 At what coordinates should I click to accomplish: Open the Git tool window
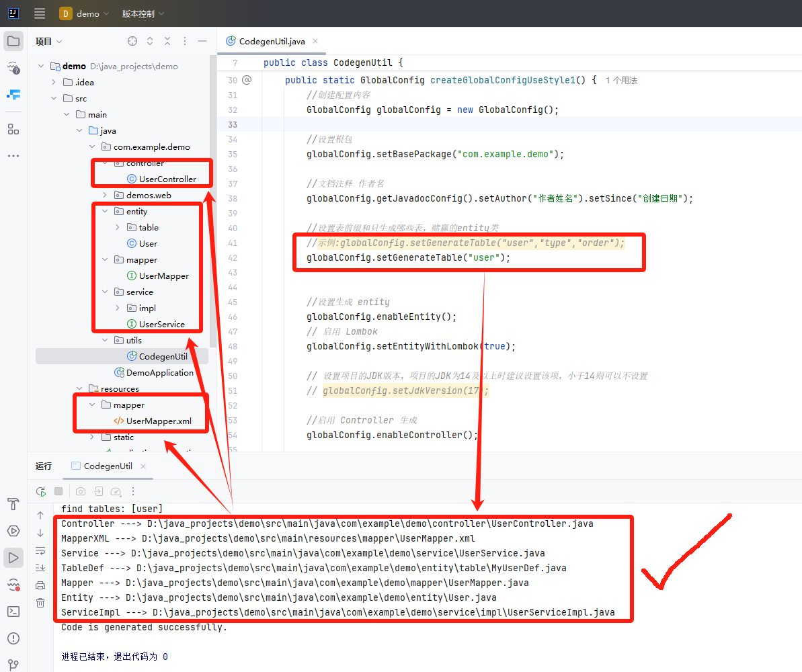click(14, 665)
